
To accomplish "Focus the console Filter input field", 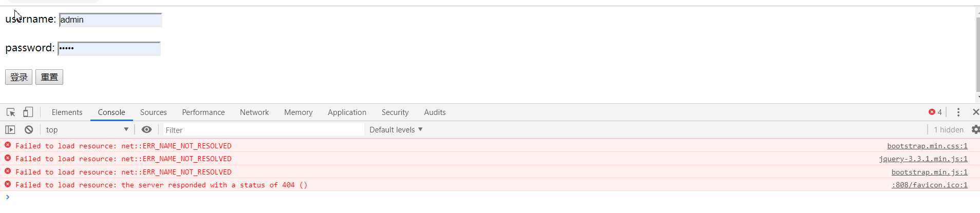I will coord(263,130).
